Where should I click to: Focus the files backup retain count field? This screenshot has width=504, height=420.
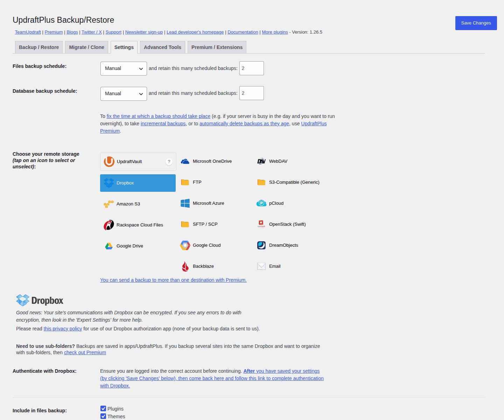(x=252, y=68)
